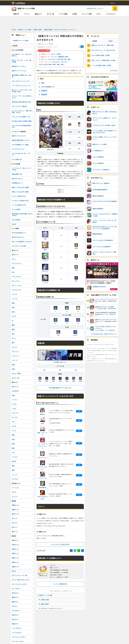The width and height of the screenshot is (129, 644).
Task: Open ranking item 最強キャラランキング・最新Tier表
Action: click(x=102, y=46)
